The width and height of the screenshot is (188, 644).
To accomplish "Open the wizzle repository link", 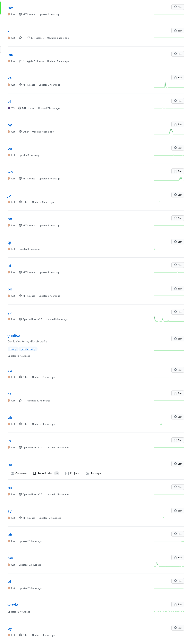I will click(13, 605).
